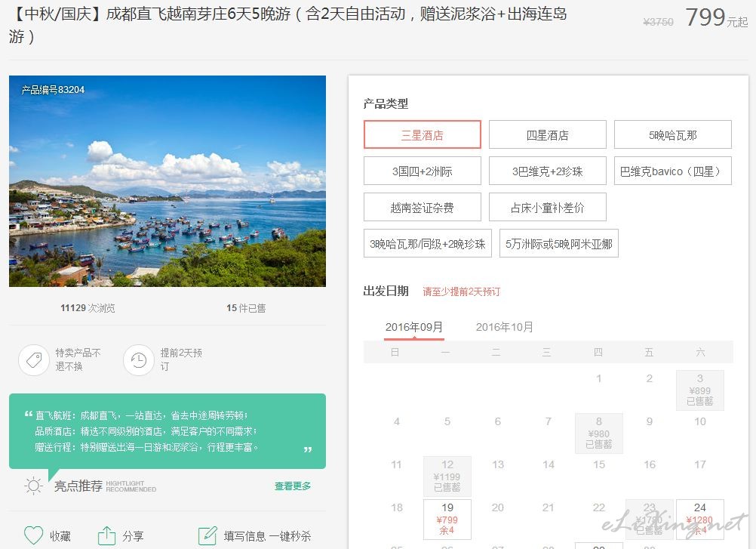This screenshot has width=756, height=549.
Task: Select the 占床小童补差价 option
Action: click(x=547, y=207)
